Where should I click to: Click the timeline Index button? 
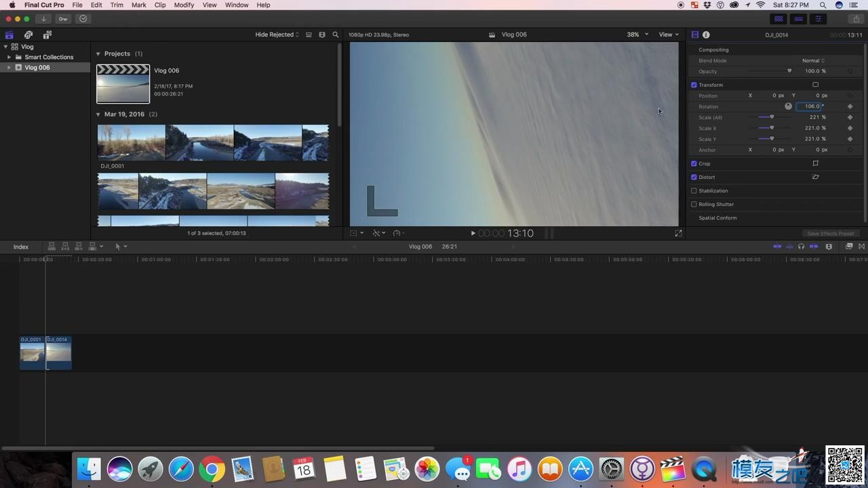tap(21, 247)
